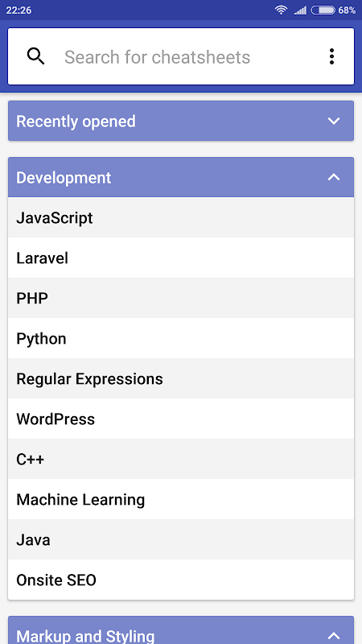The width and height of the screenshot is (362, 644).
Task: Tap the Development section header title
Action: [64, 178]
